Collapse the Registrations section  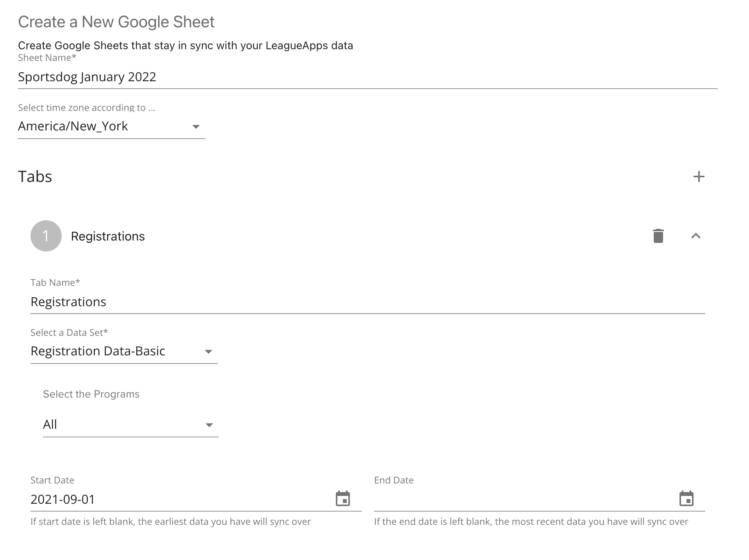697,236
